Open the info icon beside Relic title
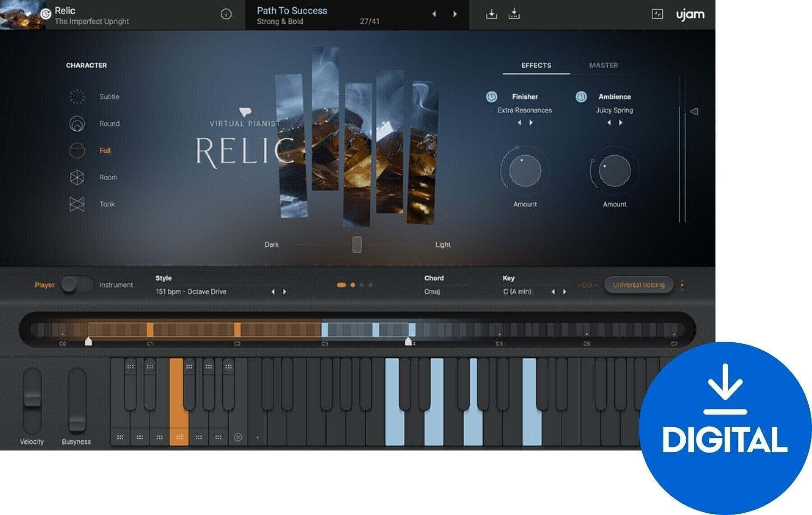The height and width of the screenshot is (515, 812). click(226, 14)
